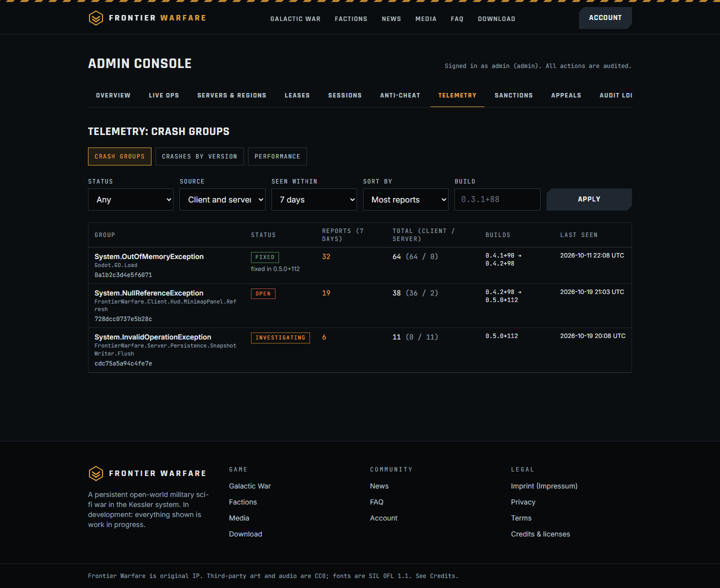Open the Servers & Regions admin tab
Image resolution: width=720 pixels, height=588 pixels.
click(x=232, y=95)
